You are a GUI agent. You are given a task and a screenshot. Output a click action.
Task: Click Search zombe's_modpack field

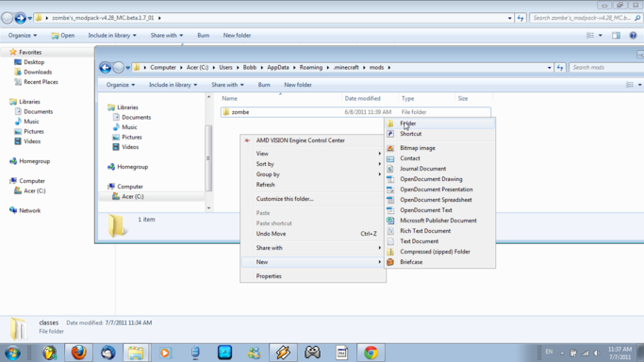(586, 18)
